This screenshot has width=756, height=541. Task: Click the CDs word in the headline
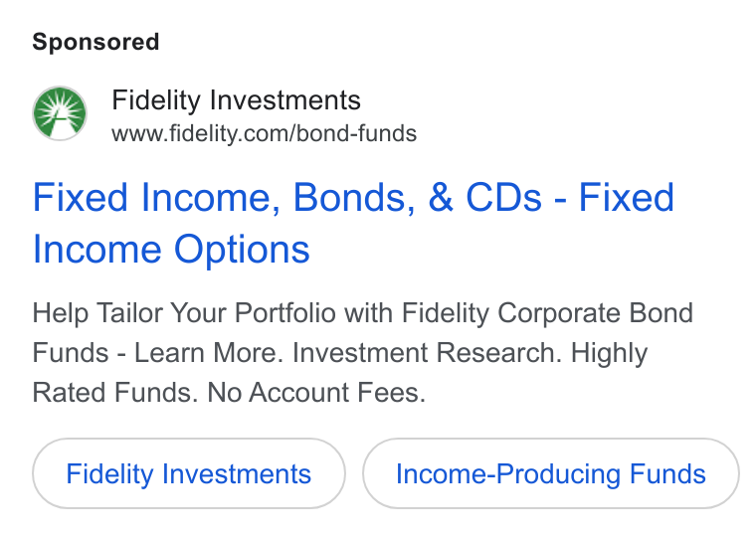click(504, 197)
